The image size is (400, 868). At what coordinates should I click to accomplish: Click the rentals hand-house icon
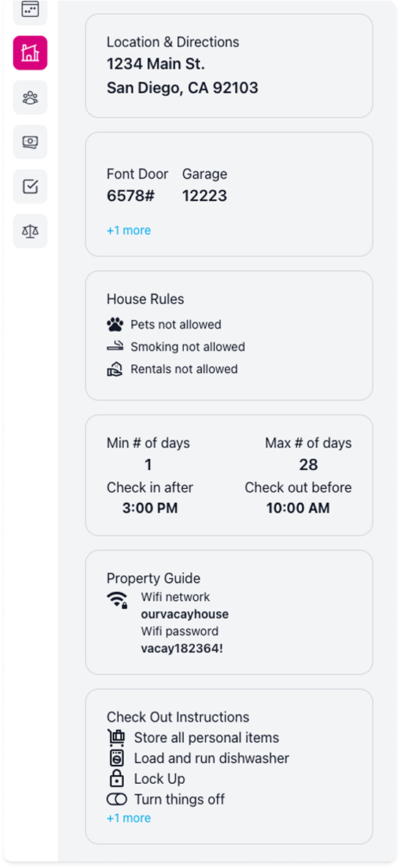[115, 370]
